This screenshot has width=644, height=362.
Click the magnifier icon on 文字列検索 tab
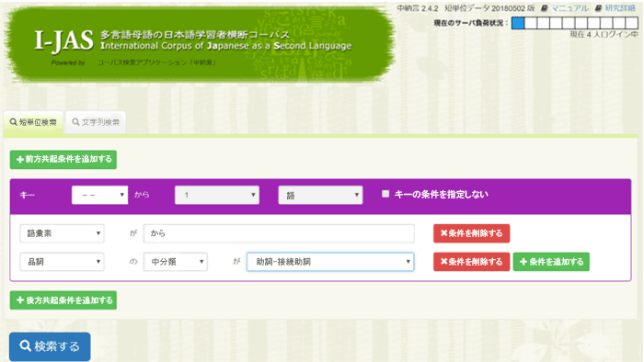click(75, 122)
